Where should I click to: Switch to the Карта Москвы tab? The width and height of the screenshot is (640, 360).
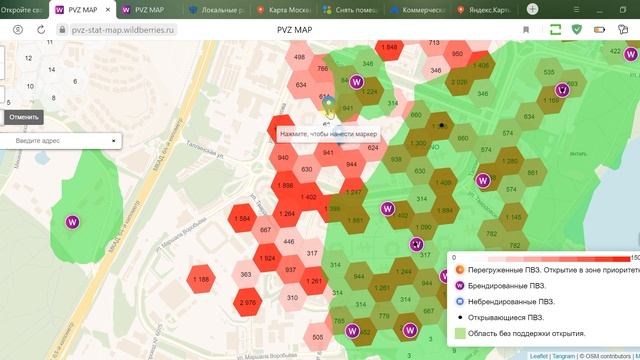click(x=284, y=10)
